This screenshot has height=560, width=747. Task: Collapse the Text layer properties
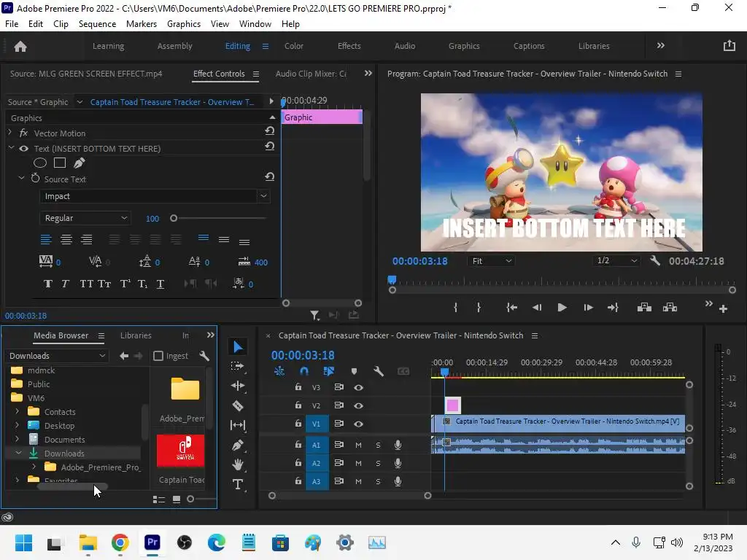pos(10,148)
